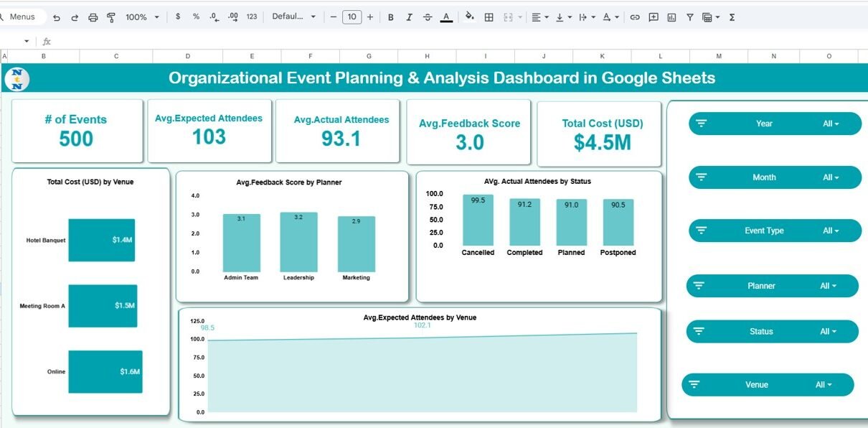Open the font family dropdown

coord(293,17)
